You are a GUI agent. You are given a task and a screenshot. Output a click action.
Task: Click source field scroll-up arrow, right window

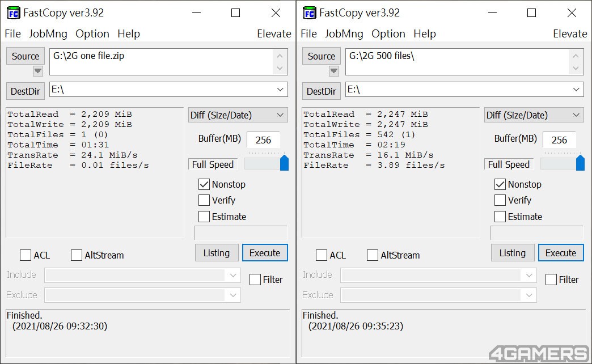point(576,56)
